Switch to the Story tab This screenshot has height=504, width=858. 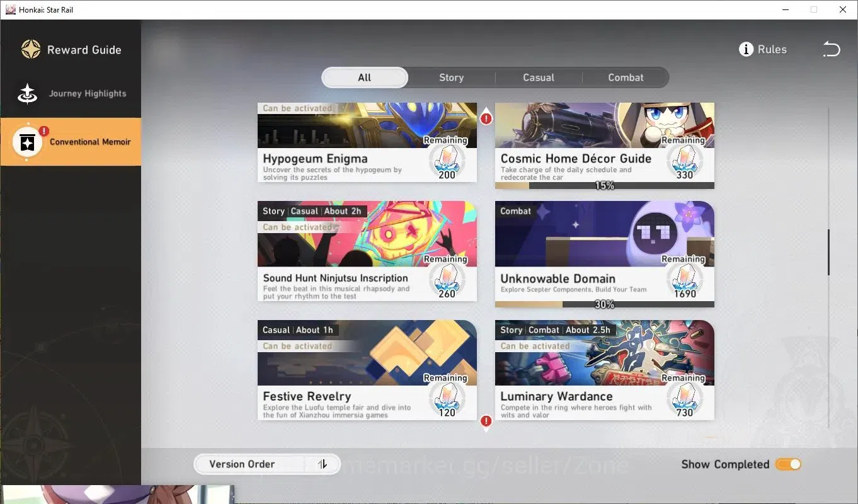click(x=451, y=77)
